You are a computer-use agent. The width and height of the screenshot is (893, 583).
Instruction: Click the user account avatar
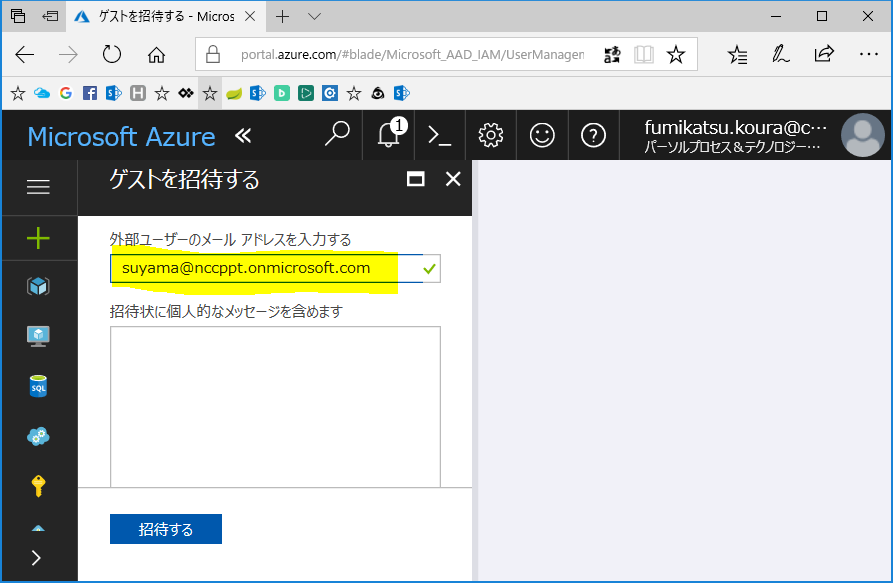pyautogui.click(x=863, y=136)
